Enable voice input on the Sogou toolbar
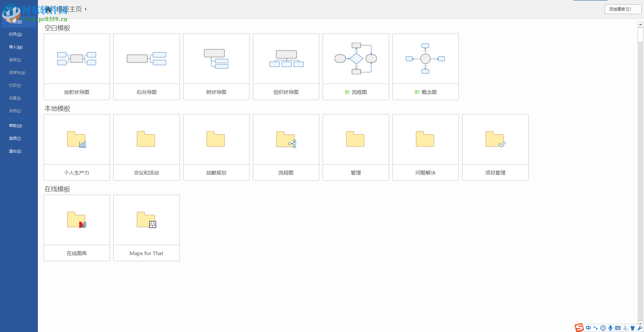This screenshot has width=644, height=332. pos(610,328)
